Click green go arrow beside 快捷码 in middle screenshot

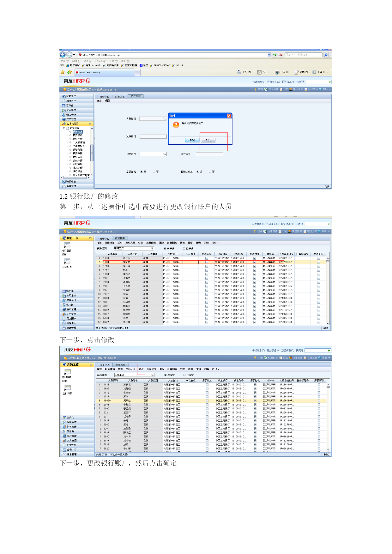pos(329,224)
